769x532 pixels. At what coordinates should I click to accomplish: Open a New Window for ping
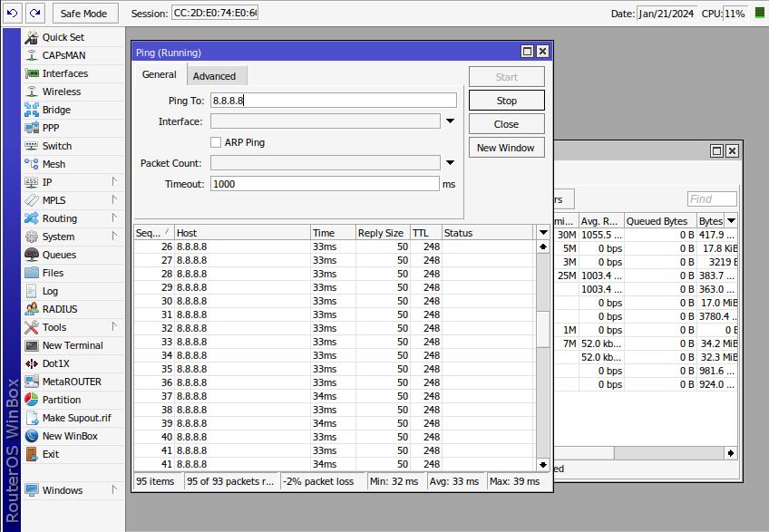click(x=507, y=148)
